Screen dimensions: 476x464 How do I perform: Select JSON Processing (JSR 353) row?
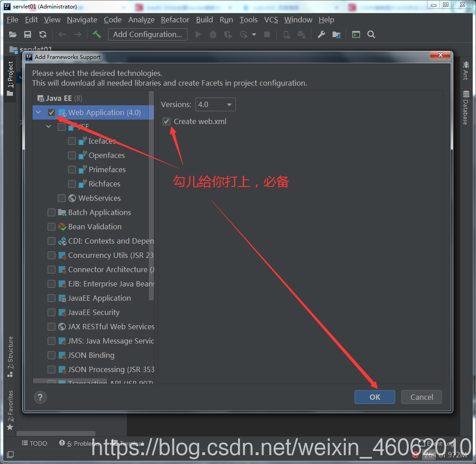[93, 369]
